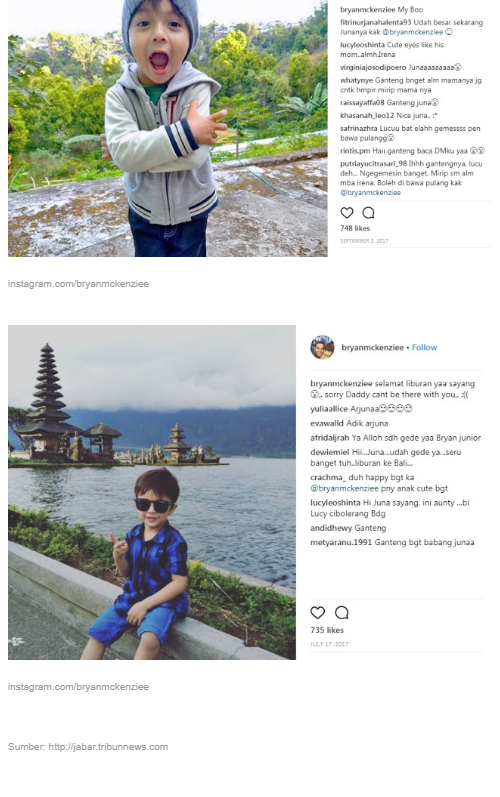Open metyaranu.1991 commenter profile
Screen dimensions: 500x797
tap(341, 543)
